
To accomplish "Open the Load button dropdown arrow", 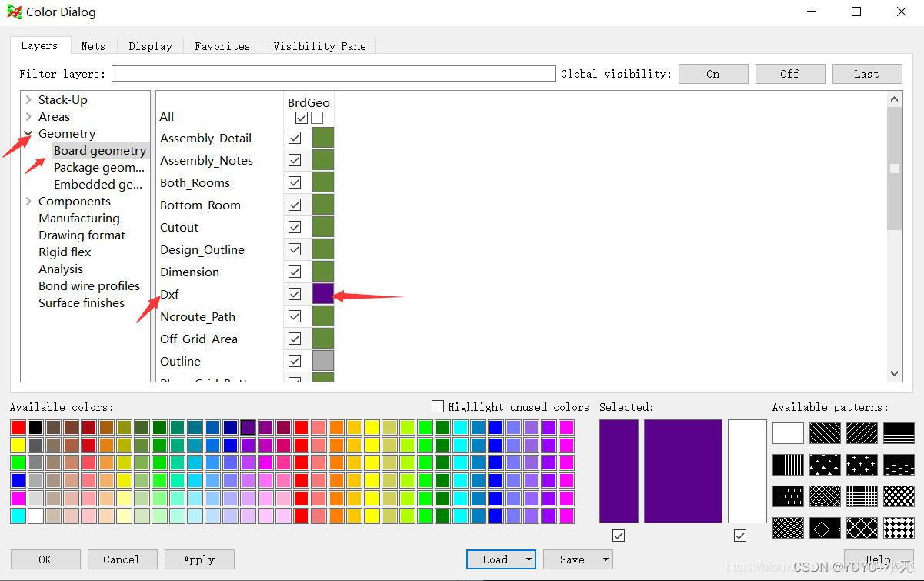I will 529,559.
